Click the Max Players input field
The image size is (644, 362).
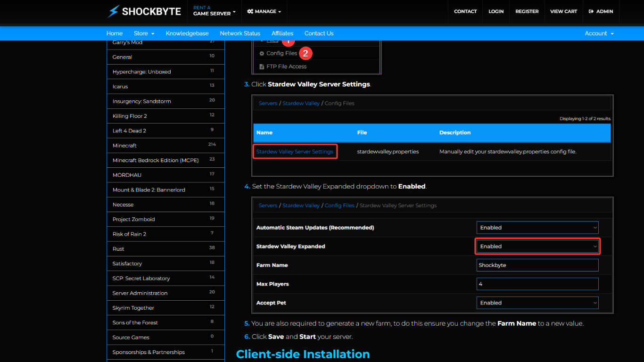[537, 284]
